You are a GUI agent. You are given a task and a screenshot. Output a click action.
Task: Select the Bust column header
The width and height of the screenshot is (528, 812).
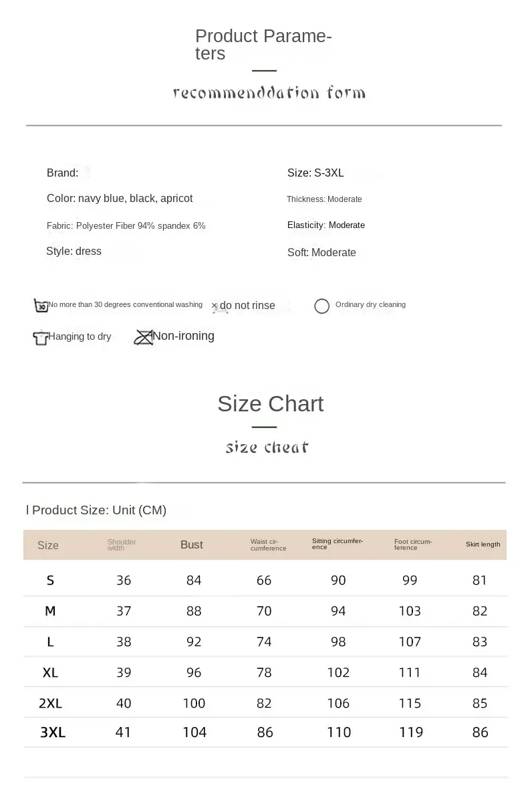(192, 545)
